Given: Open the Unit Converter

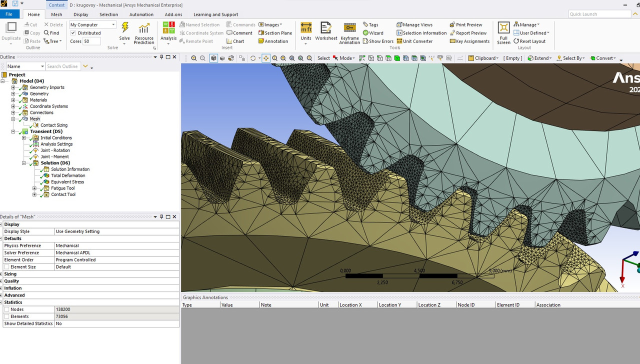Looking at the screenshot, I should pyautogui.click(x=414, y=41).
